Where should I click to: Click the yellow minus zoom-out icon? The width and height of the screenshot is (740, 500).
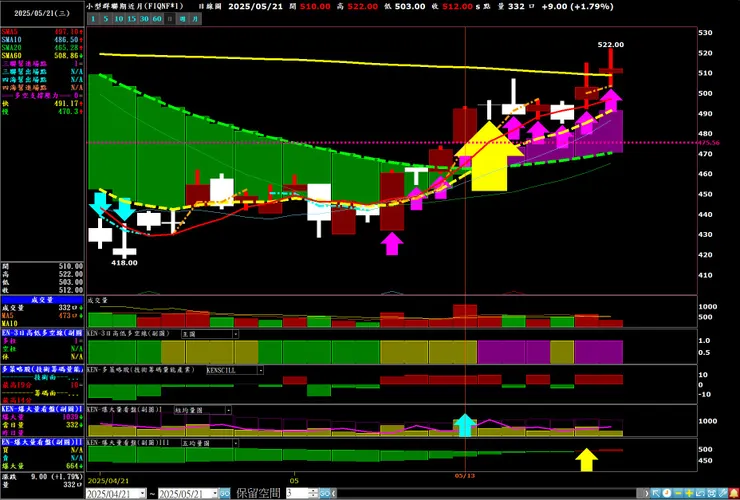(x=678, y=493)
